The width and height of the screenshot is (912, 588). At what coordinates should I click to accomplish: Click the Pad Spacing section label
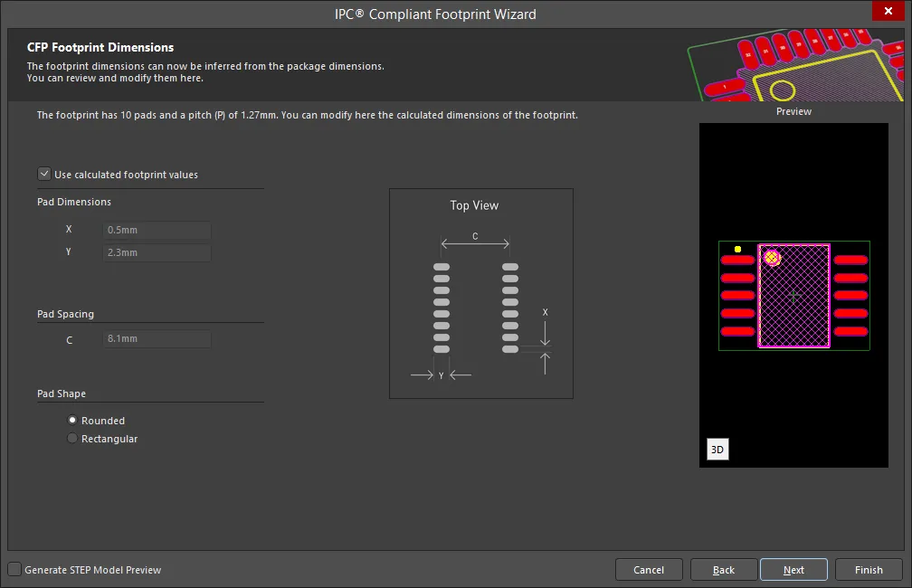(65, 314)
